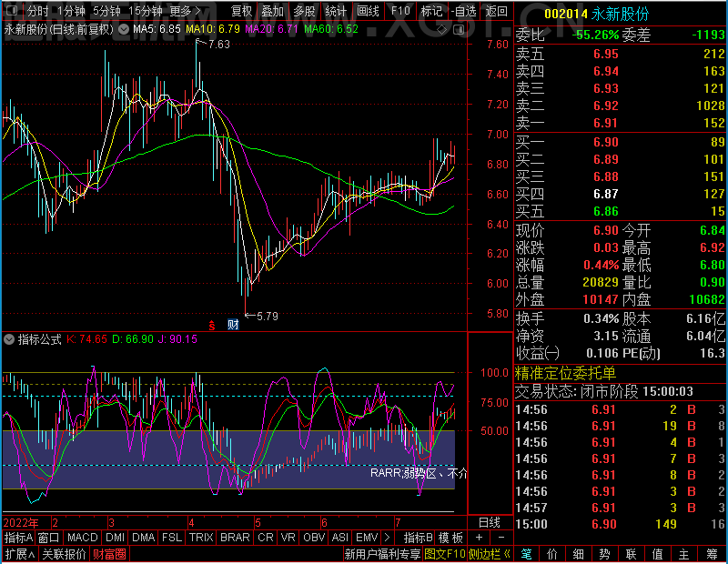Select the TRIX indicator
728x564 pixels.
(x=201, y=538)
